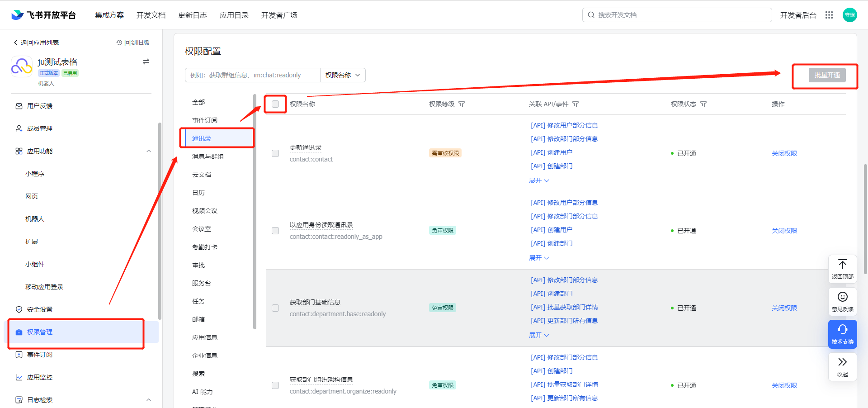Click the 应用监控 chart icon
Image resolution: width=868 pixels, height=408 pixels.
coord(19,377)
